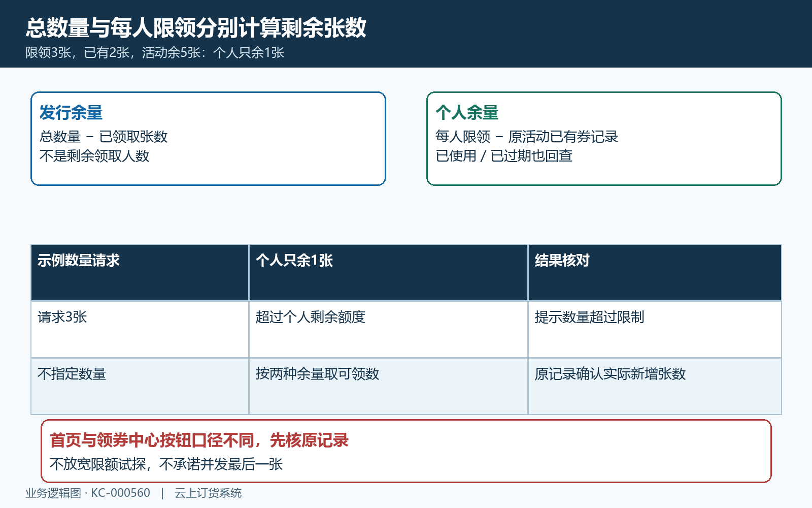Viewport: 812px width, 508px height.
Task: Select the cell 超过个人剩余额度
Action: (388, 329)
